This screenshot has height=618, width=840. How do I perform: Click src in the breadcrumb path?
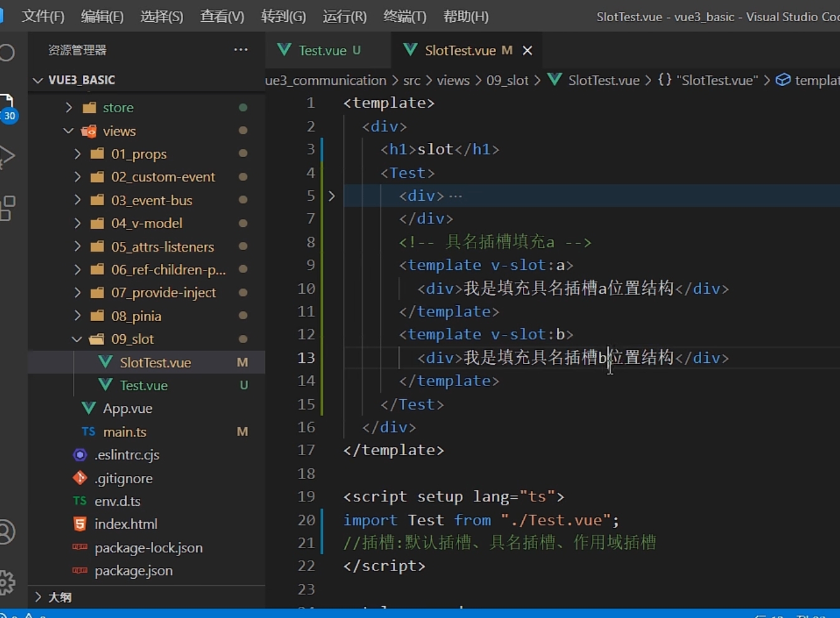411,80
